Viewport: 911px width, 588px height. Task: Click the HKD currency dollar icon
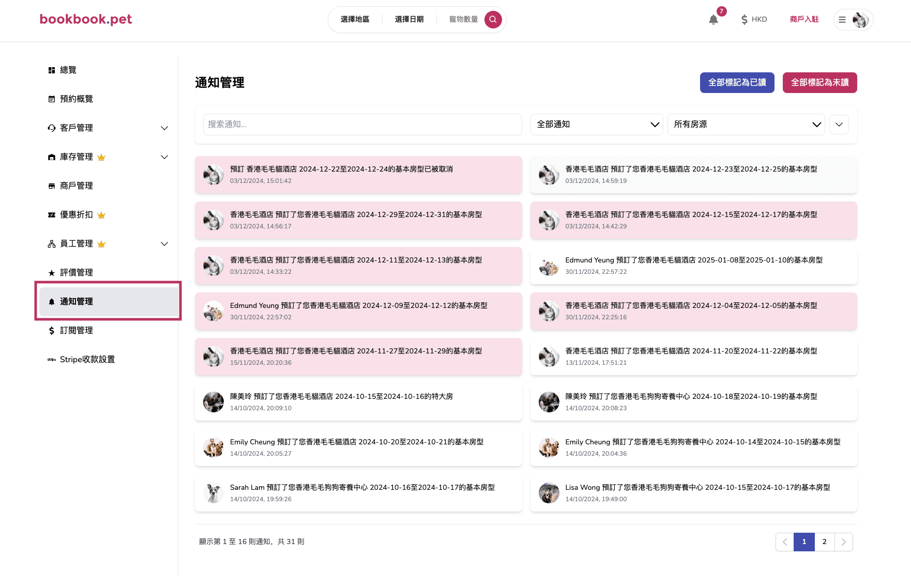[x=744, y=20]
